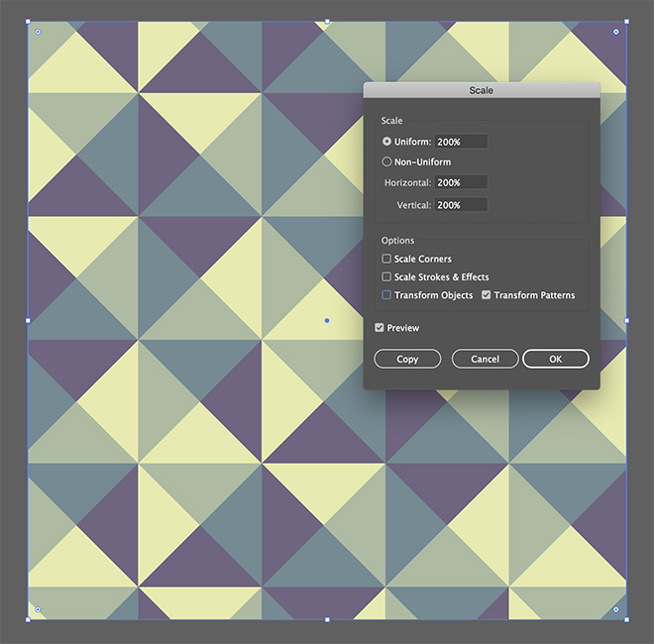654x644 pixels.
Task: Click the top-left live corner widget
Action: [x=38, y=32]
